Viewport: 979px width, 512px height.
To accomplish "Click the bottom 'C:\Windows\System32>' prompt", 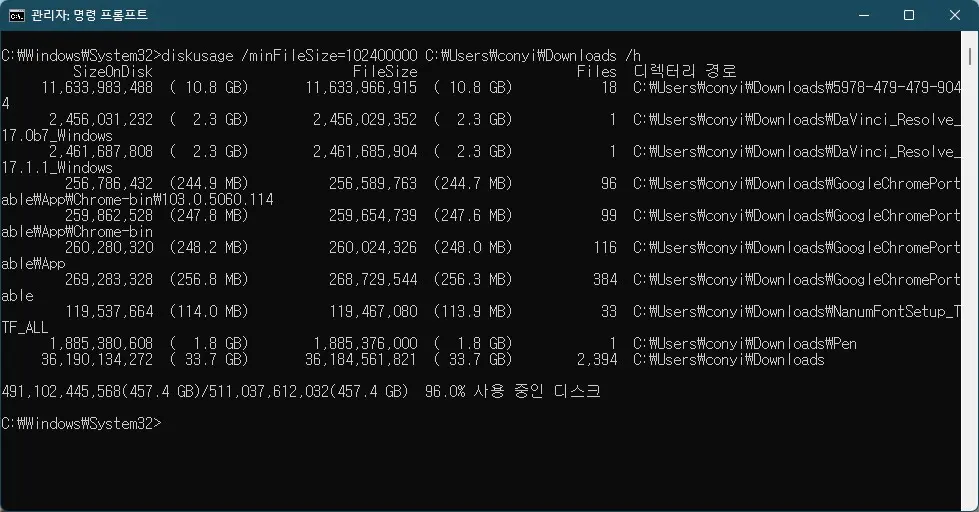I will click(x=81, y=423).
